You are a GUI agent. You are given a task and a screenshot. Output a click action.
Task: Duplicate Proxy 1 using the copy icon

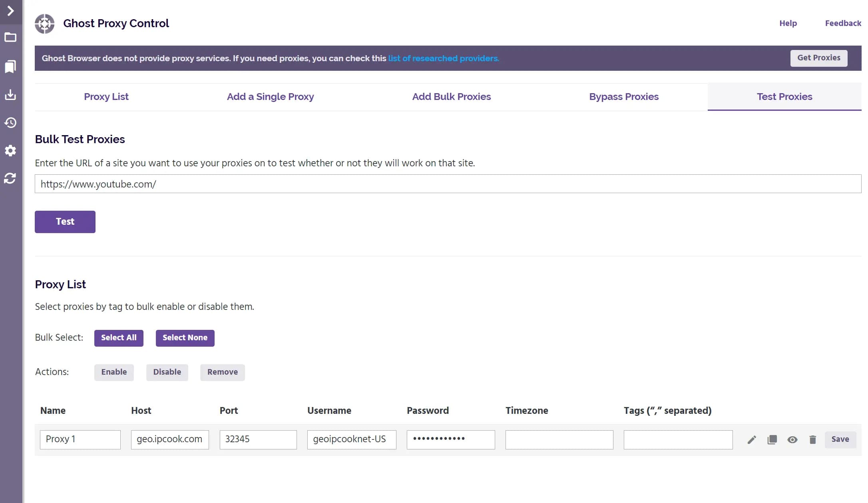[x=772, y=440]
